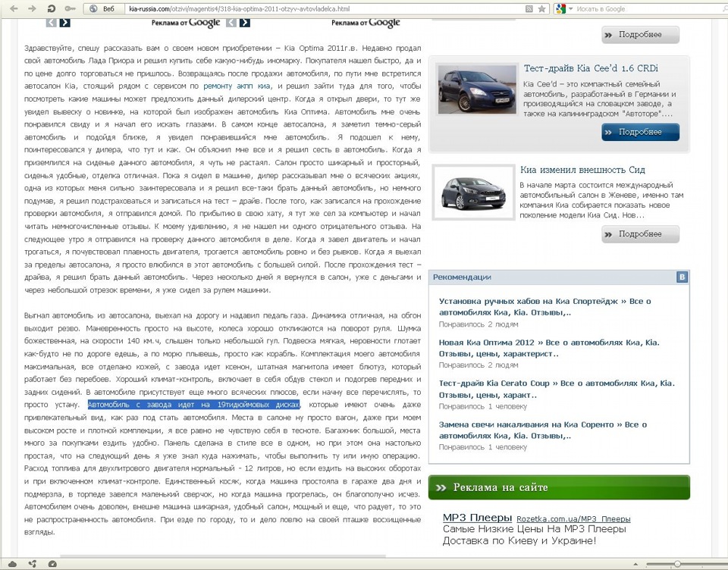Open the password wand key icon

click(x=70, y=9)
